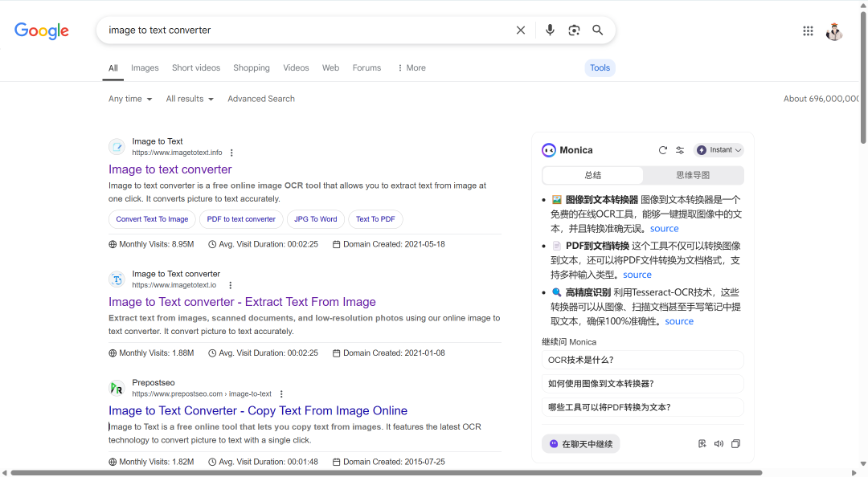Open the All results filter dropdown
Screen dimensions: 868x477
pyautogui.click(x=190, y=99)
